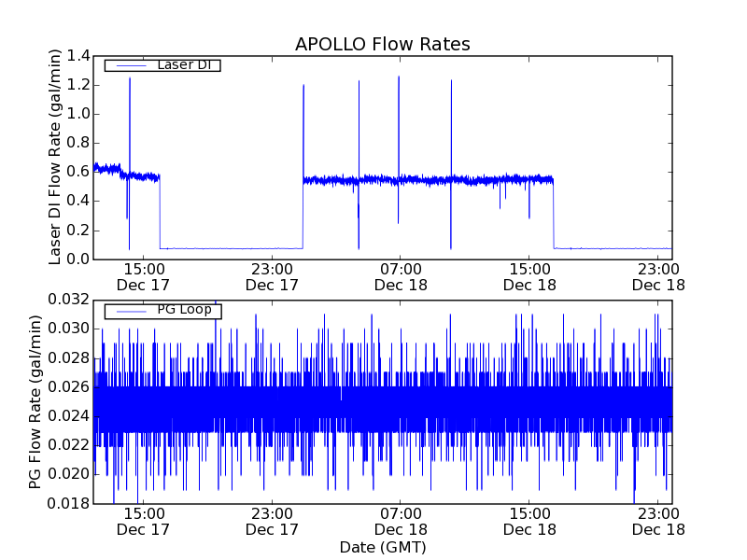The image size is (747, 560).
Task: Select the PG Loop legend line swatch
Action: (x=130, y=311)
